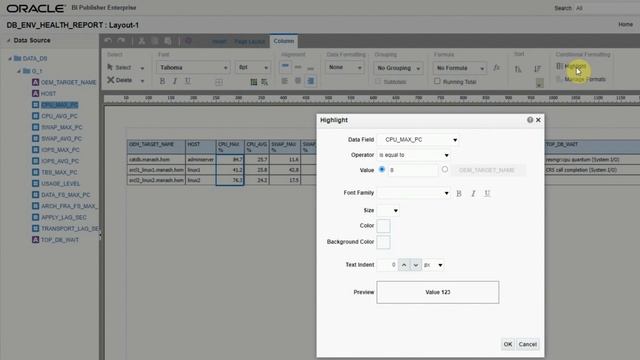This screenshot has width=640, height=360.
Task: Open No Formula dropdown
Action: (460, 68)
